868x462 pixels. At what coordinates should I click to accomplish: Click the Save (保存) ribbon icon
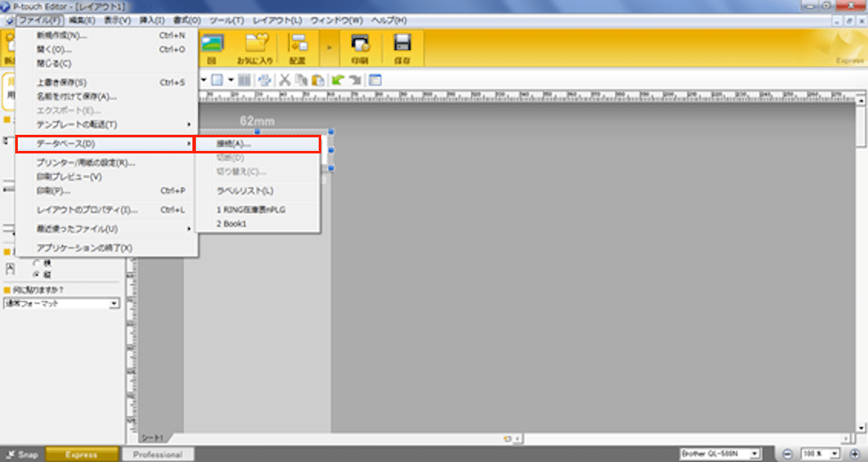(x=403, y=48)
